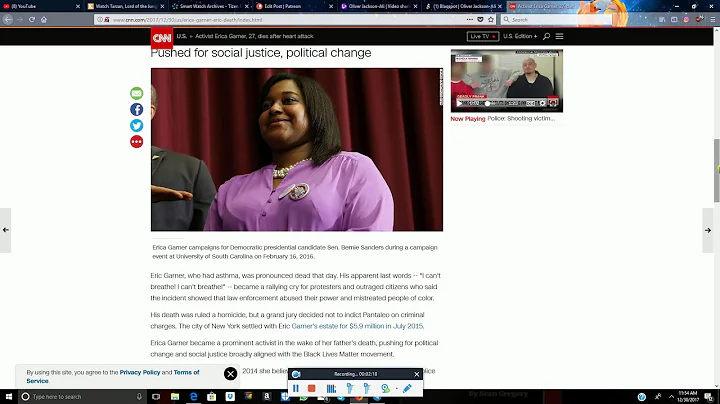This screenshot has width=720, height=404.
Task: Play the sidebar video
Action: pos(459,103)
